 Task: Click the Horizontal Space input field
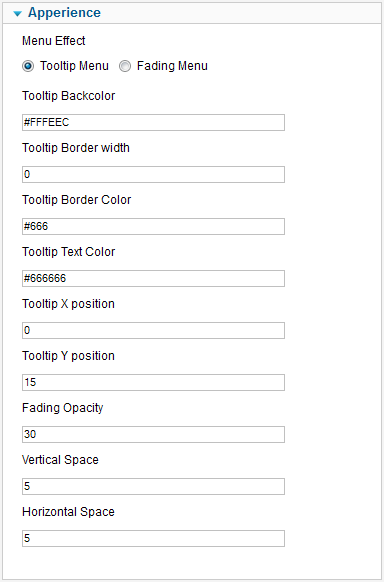click(x=153, y=538)
